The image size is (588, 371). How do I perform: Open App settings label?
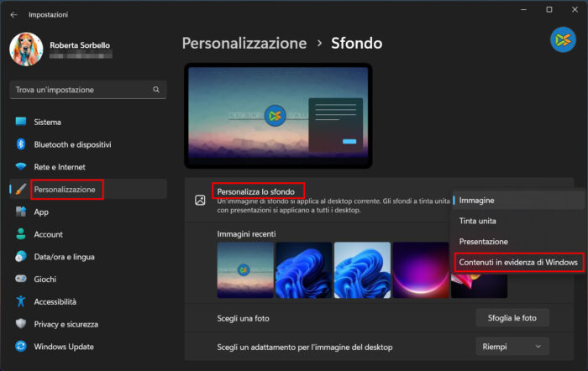click(41, 212)
